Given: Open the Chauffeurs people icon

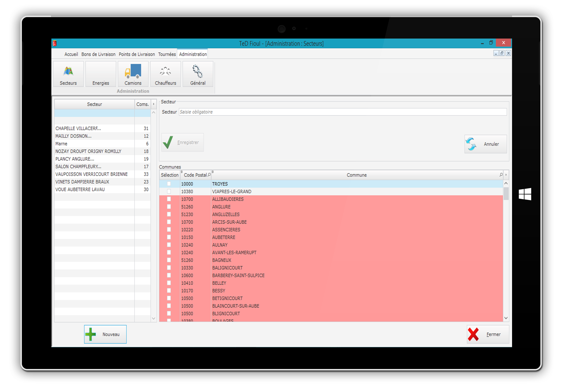Looking at the screenshot, I should (x=165, y=71).
